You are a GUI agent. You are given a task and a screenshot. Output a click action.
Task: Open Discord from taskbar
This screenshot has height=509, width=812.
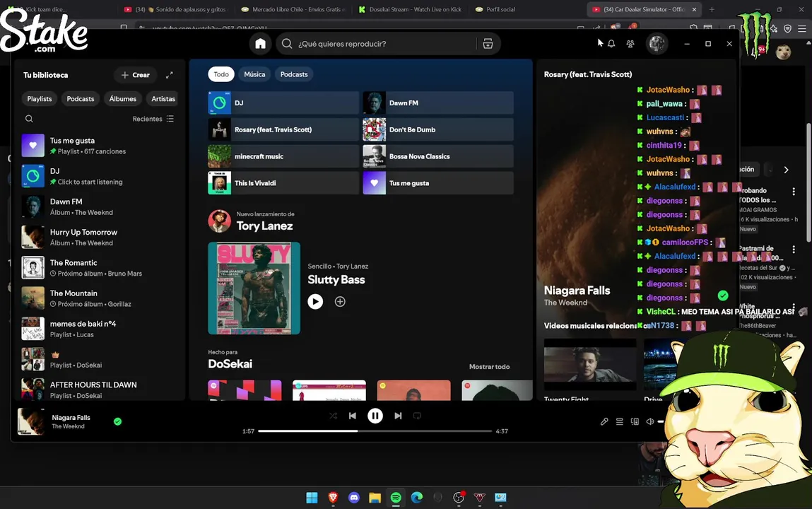[353, 498]
